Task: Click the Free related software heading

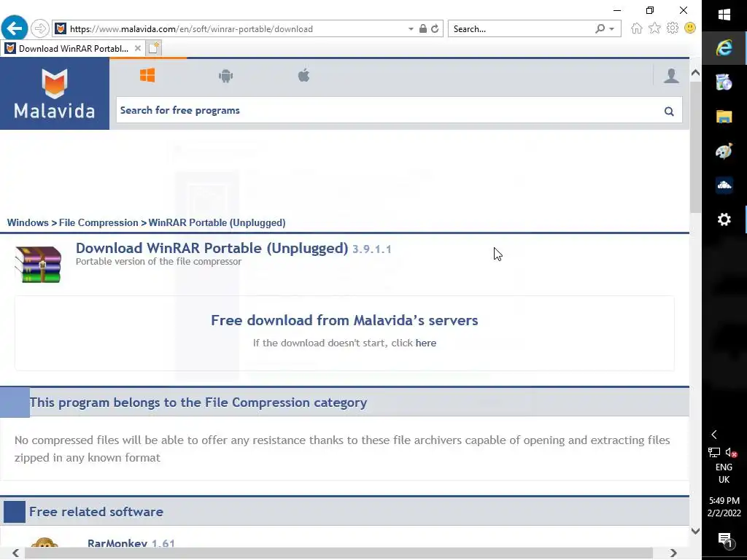Action: [x=96, y=512]
